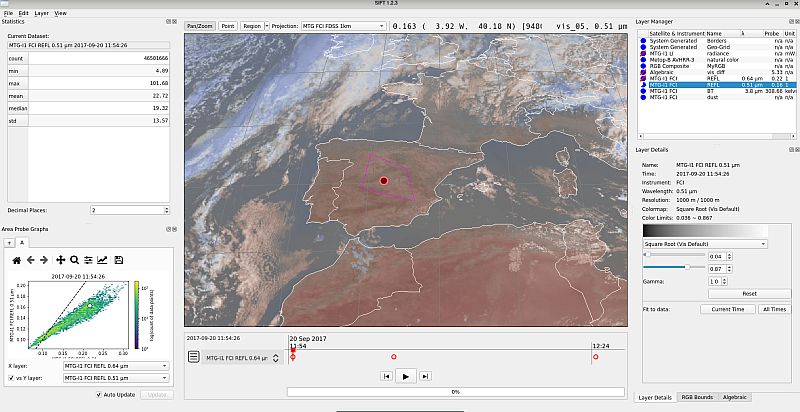This screenshot has width=800, height=412.
Task: Click the timeline marker under 12:24
Action: click(x=595, y=357)
